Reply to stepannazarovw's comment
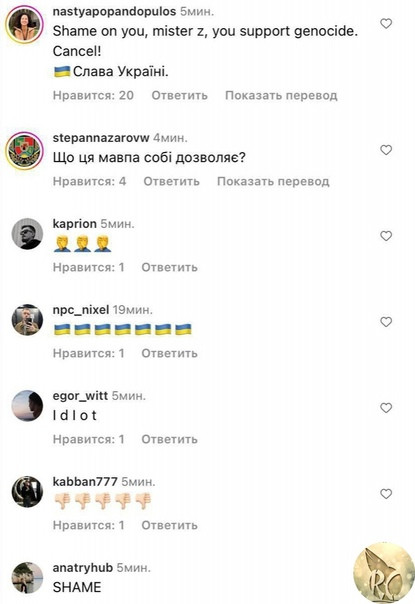 171,181
